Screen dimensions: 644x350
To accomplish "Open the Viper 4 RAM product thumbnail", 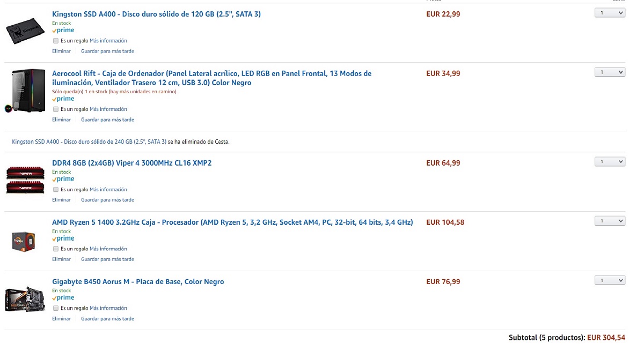I will (x=25, y=180).
